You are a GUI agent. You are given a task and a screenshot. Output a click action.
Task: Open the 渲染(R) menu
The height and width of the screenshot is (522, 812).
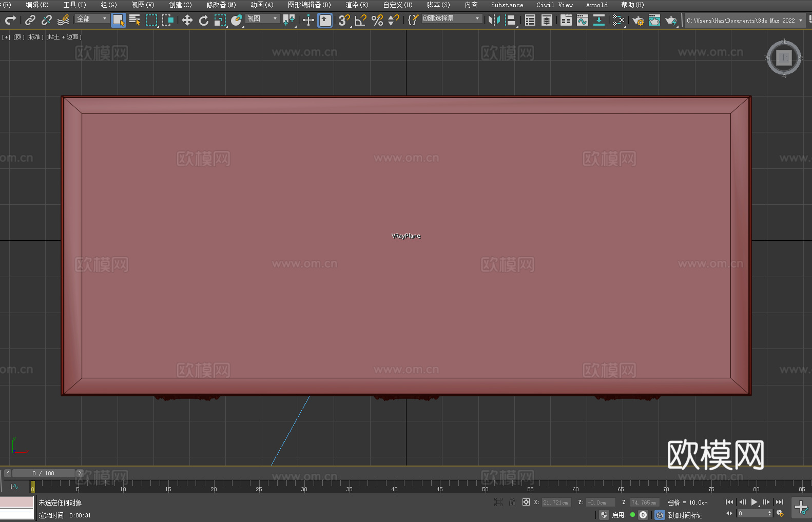tap(357, 5)
